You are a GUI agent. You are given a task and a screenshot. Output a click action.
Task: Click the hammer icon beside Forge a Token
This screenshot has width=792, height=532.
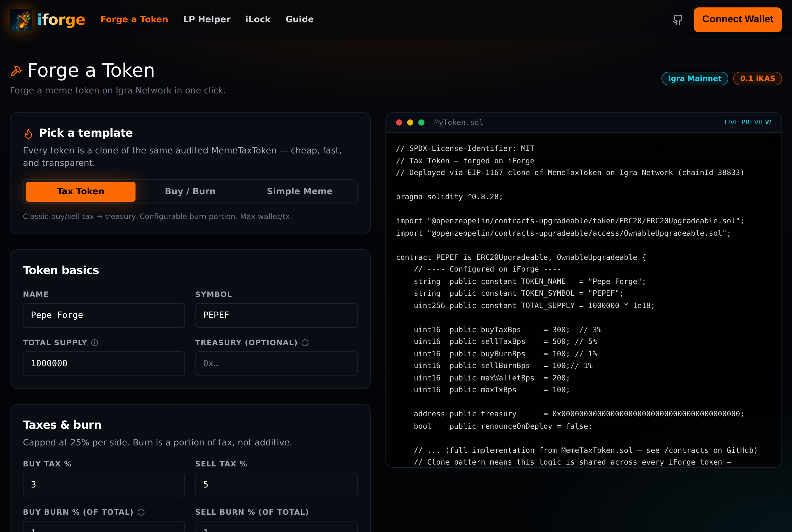(16, 71)
